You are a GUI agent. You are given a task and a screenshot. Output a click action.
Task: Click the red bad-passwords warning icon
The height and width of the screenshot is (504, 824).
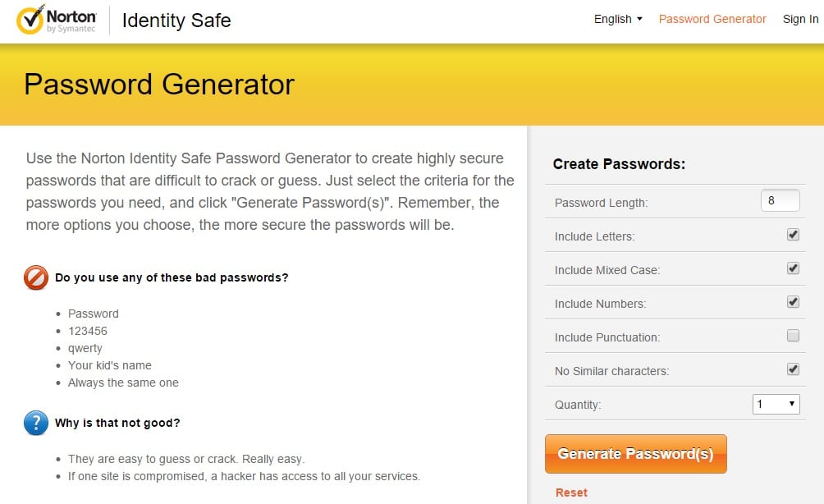coord(34,277)
